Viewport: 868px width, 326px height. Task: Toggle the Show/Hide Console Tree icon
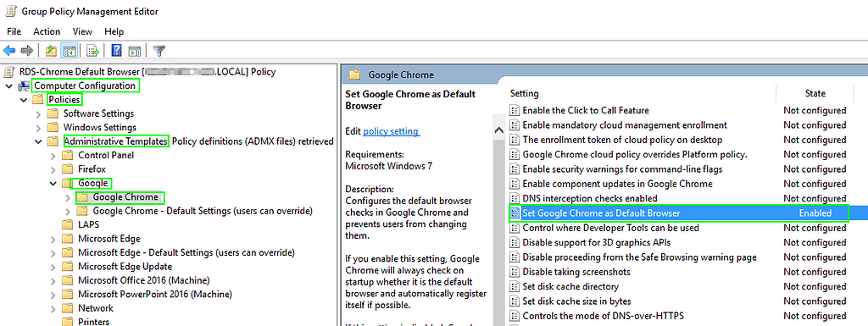click(70, 51)
